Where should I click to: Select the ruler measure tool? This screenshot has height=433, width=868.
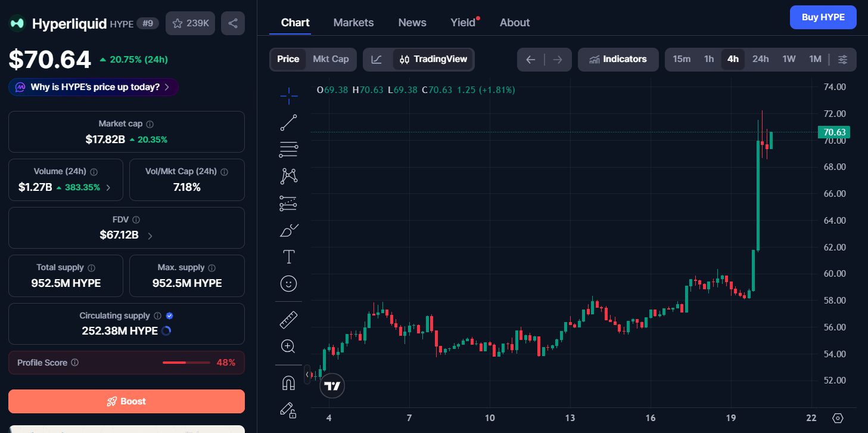(x=289, y=320)
